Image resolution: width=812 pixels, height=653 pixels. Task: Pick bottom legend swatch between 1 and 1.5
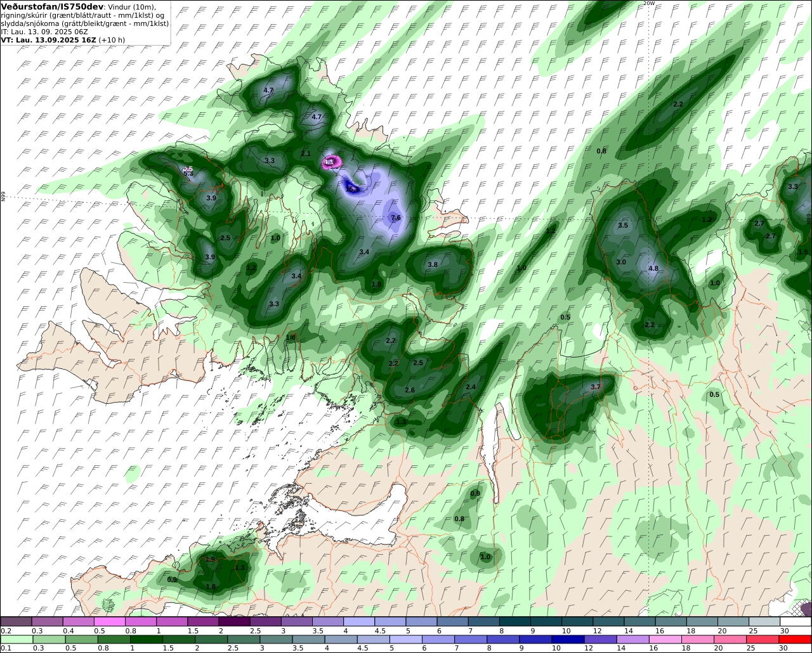tap(147, 639)
